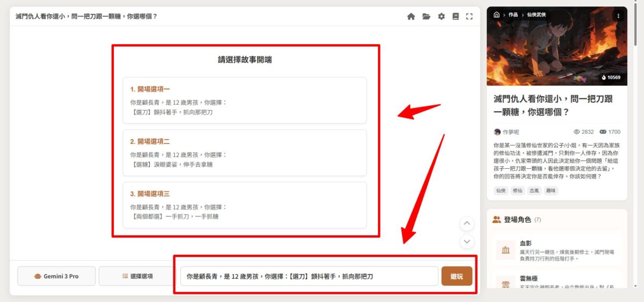This screenshot has width=644, height=302.
Task: Click the 修仙 tag
Action: [x=517, y=190]
